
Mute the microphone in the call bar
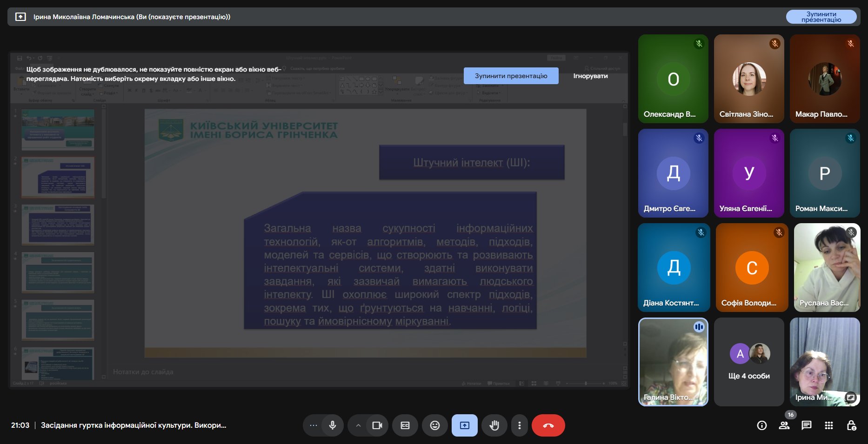(x=333, y=425)
